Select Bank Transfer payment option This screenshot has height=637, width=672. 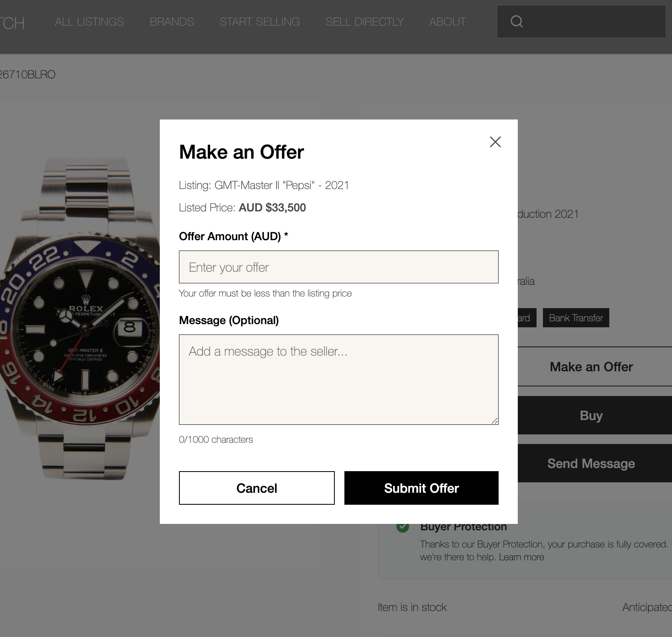[576, 318]
